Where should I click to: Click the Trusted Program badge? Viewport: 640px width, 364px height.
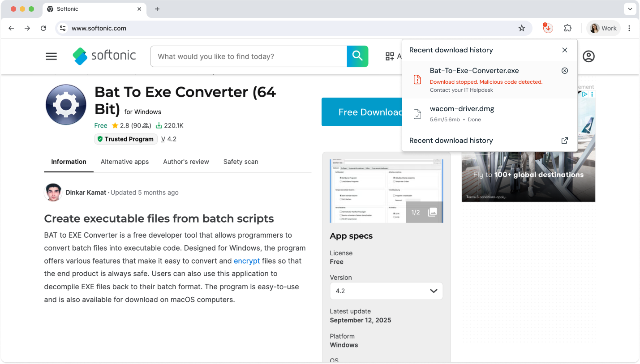tap(126, 139)
